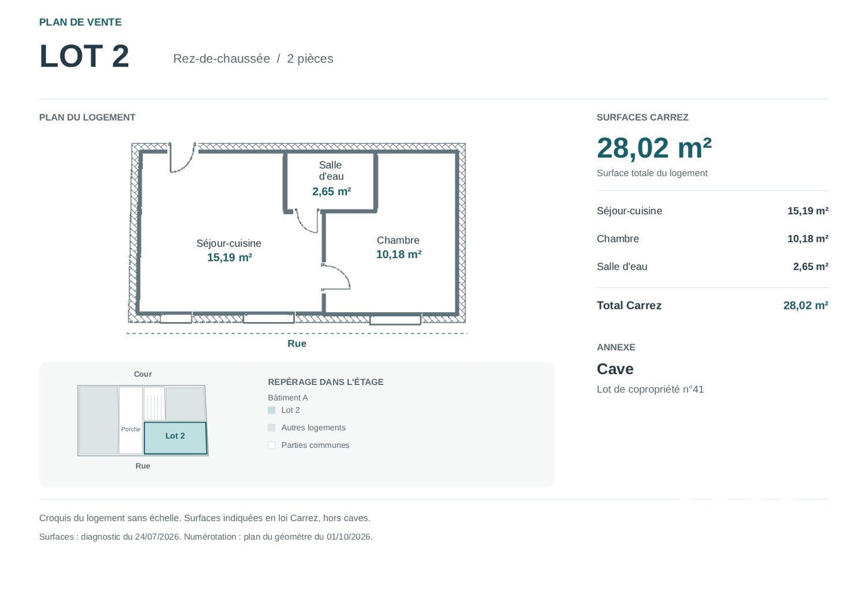Click the Chambre window on the street wall
The image size is (868, 591).
click(395, 319)
